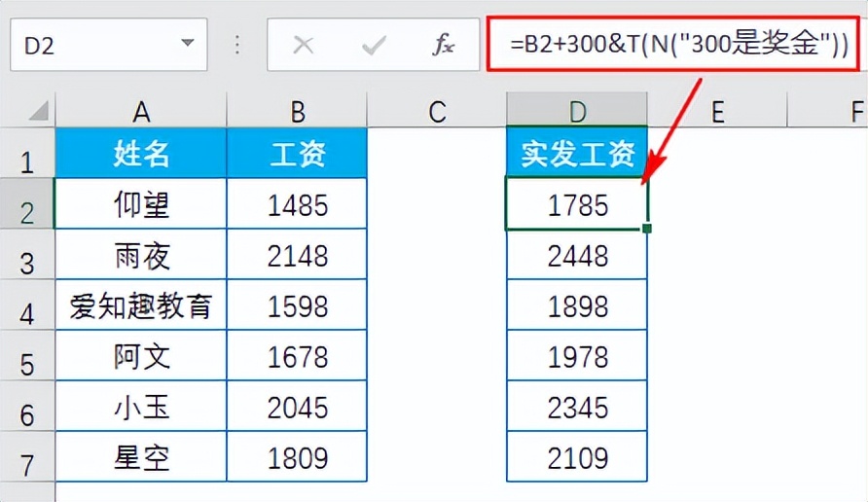The height and width of the screenshot is (502, 868).
Task: Select the cell containing 仰望
Action: point(141,203)
